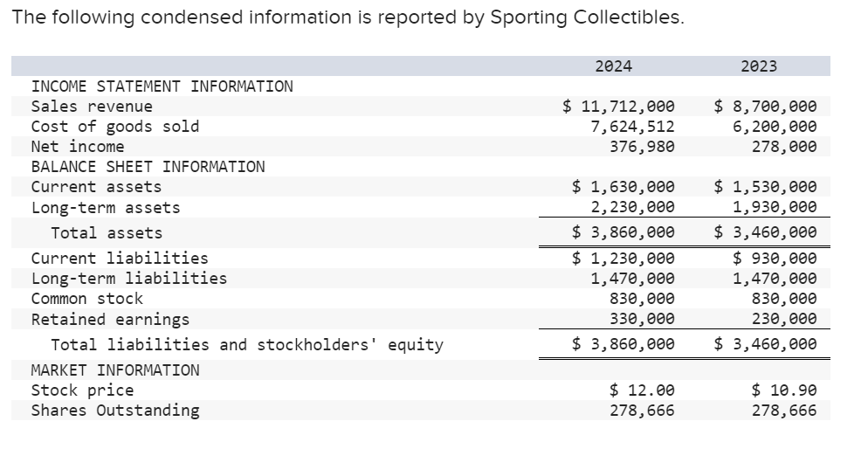
Task: Click the intro sentence about Sporting Collectibles
Action: (348, 17)
